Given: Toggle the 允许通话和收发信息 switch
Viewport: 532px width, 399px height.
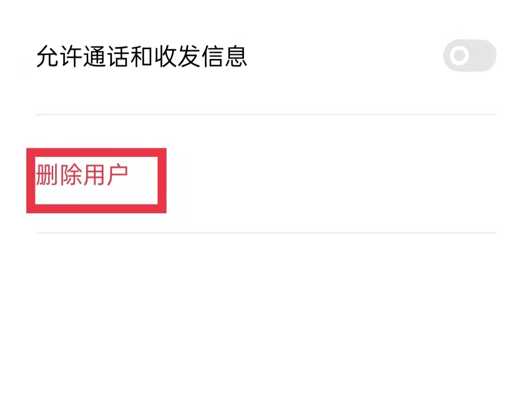Looking at the screenshot, I should click(x=469, y=55).
